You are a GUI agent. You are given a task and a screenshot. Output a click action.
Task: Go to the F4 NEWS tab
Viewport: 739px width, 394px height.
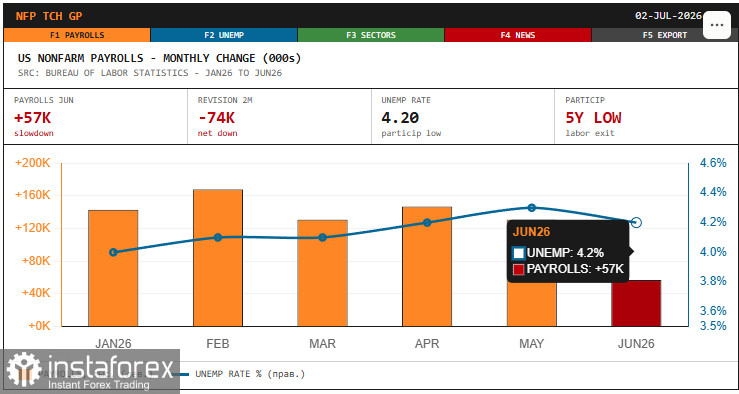(518, 35)
